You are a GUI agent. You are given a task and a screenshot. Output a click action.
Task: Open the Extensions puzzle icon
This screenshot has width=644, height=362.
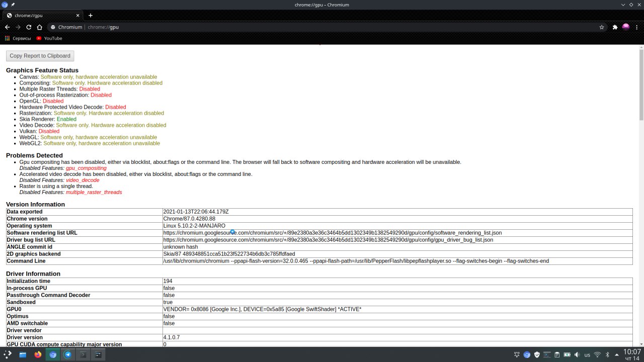click(615, 27)
